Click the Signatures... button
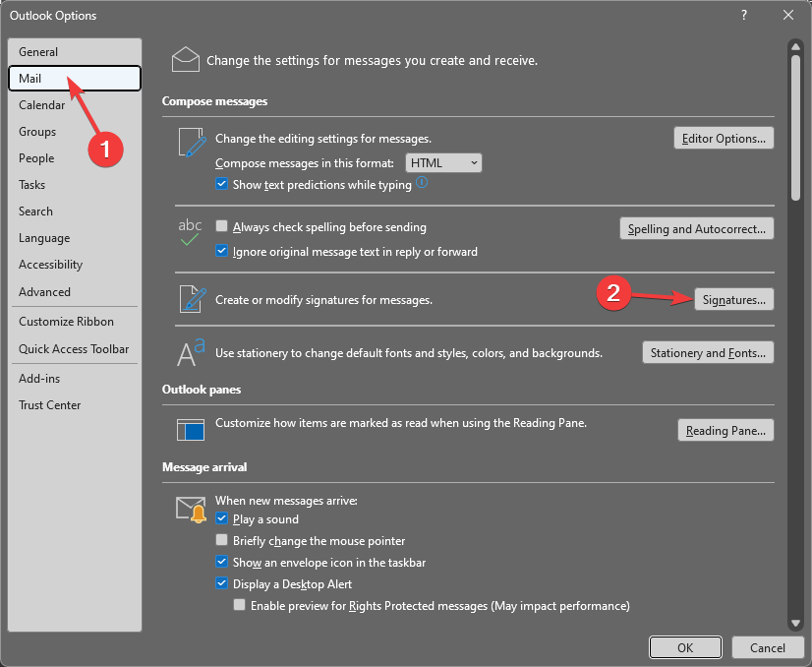This screenshot has height=667, width=812. pyautogui.click(x=734, y=299)
